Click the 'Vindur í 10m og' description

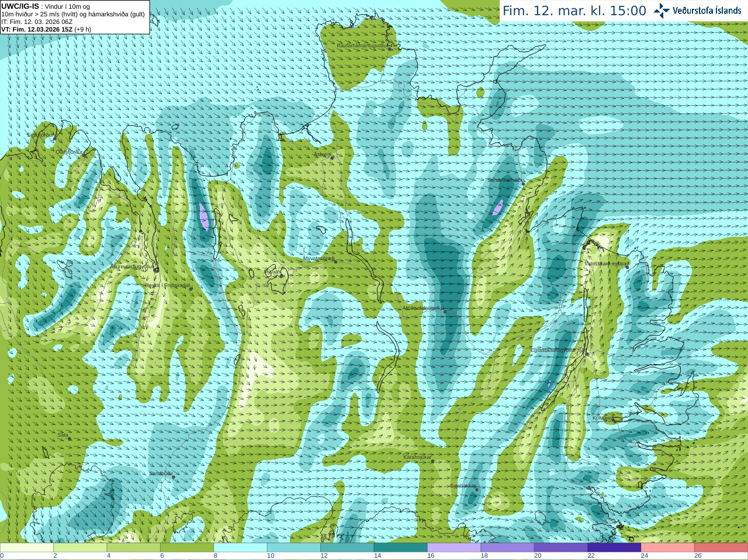pyautogui.click(x=67, y=6)
